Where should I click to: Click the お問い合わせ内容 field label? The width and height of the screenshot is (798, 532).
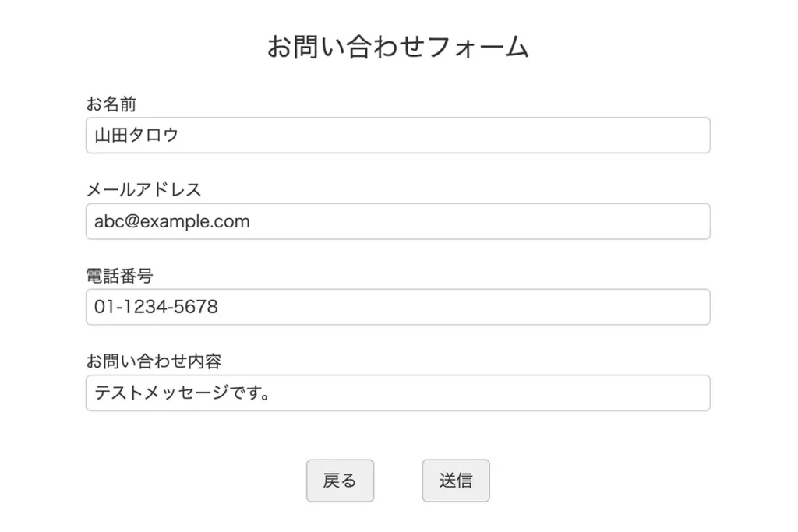tap(154, 361)
